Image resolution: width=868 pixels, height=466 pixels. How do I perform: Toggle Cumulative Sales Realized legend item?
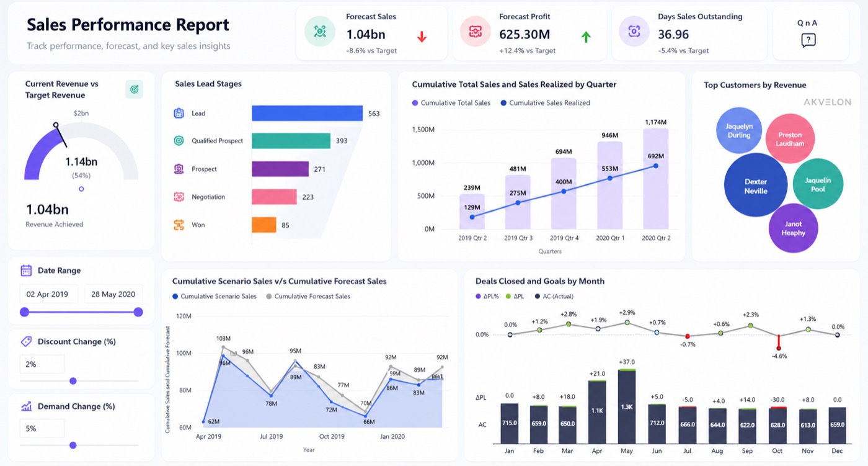pyautogui.click(x=545, y=103)
